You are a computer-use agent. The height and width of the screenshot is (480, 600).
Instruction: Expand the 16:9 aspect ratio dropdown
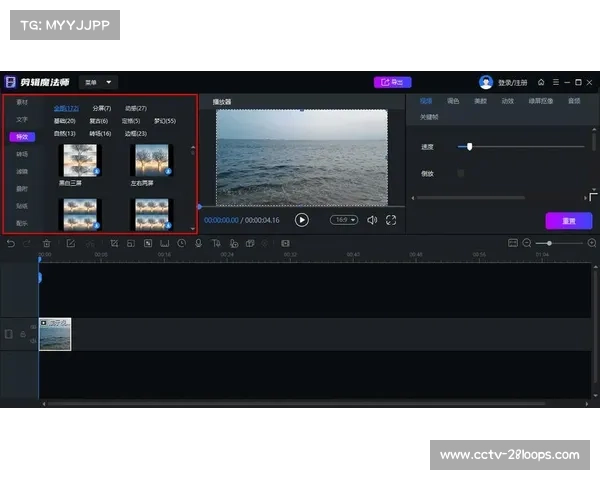(344, 220)
